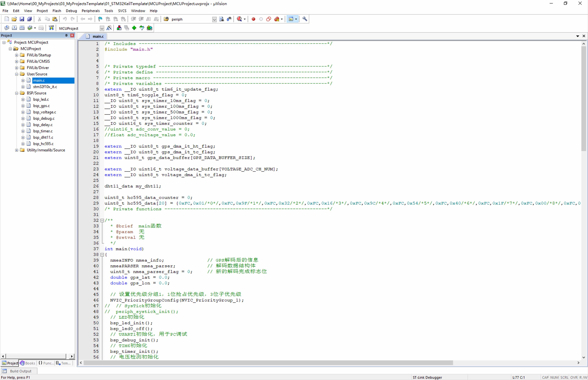
Task: Toggle the Project panel pin
Action: click(66, 35)
